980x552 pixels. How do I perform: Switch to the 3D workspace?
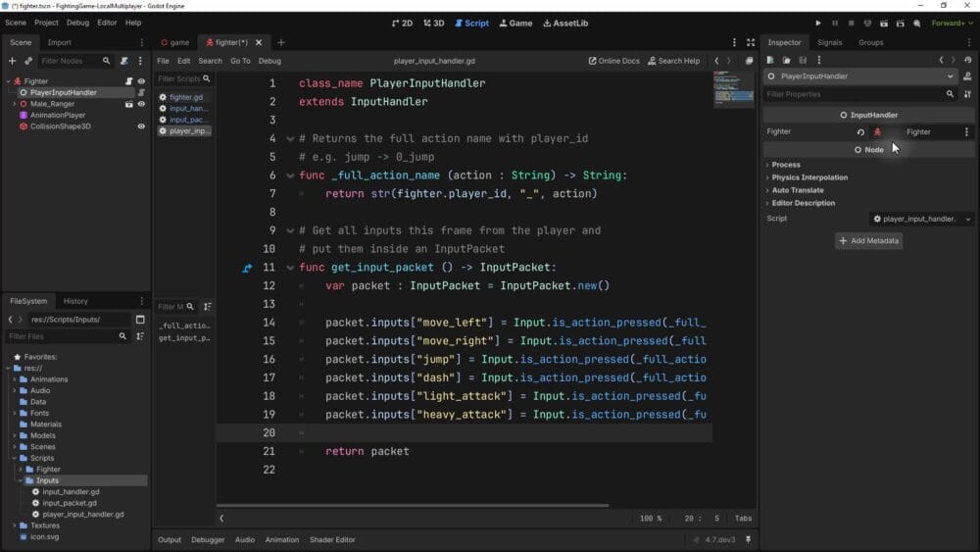434,24
